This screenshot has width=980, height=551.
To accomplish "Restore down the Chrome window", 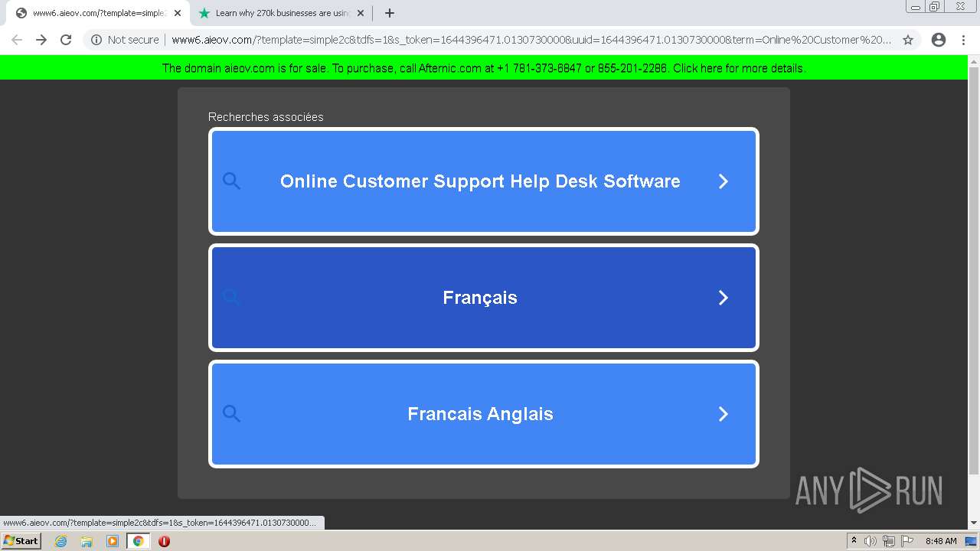I will tap(935, 7).
